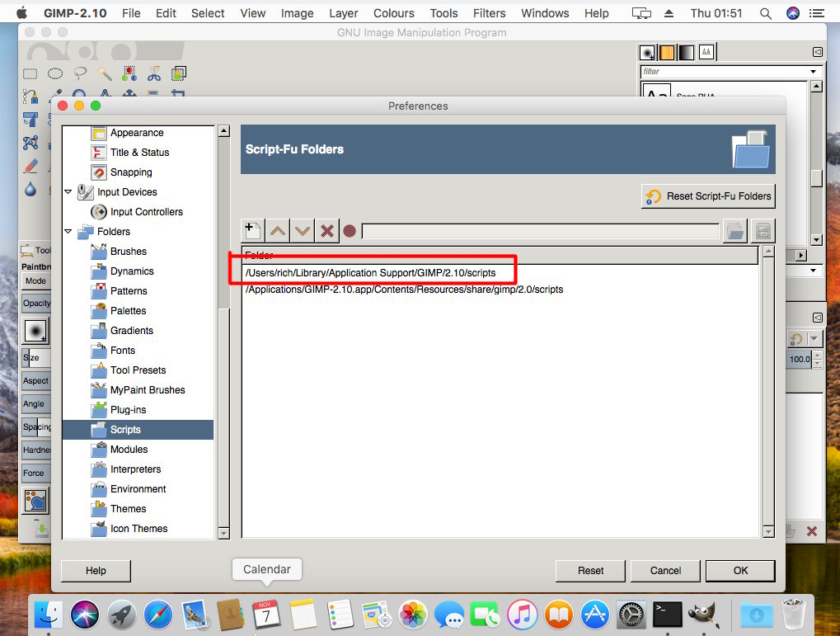
Task: Open Terminal from the Dock
Action: pos(668,614)
